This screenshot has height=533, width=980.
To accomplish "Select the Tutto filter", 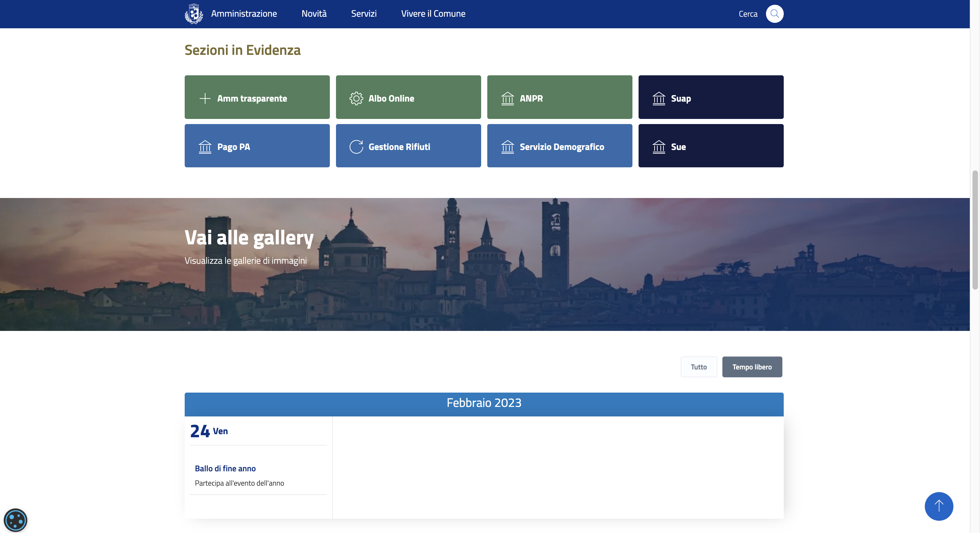I will tap(699, 367).
